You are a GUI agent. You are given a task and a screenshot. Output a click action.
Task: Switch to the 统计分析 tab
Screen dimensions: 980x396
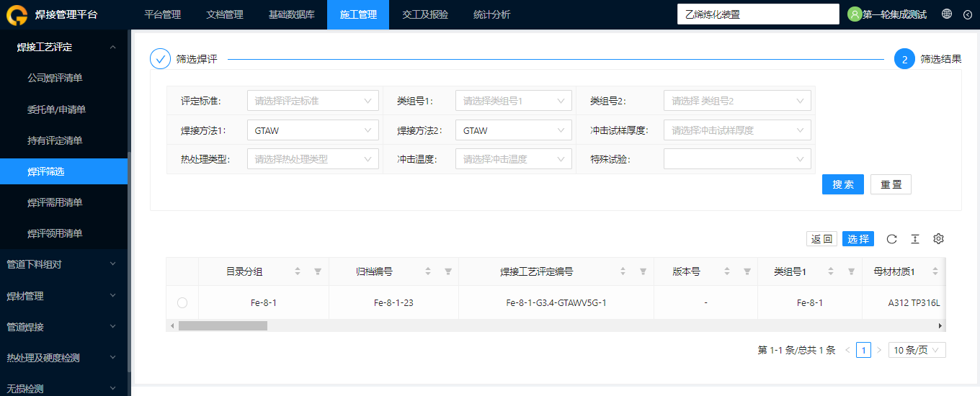tap(491, 14)
